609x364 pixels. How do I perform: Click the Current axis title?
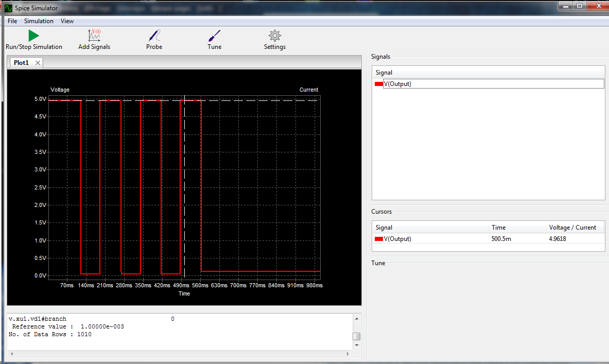point(309,90)
